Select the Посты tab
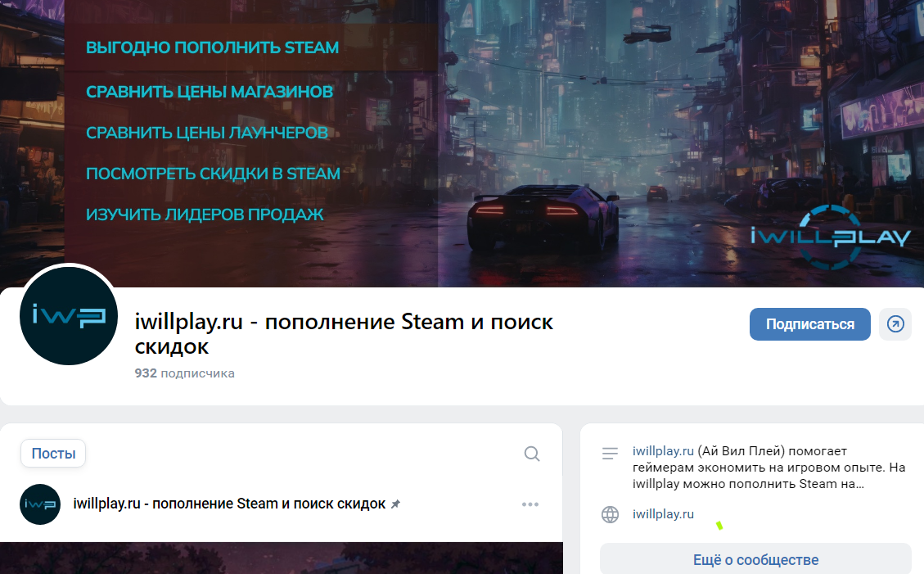 click(x=53, y=453)
